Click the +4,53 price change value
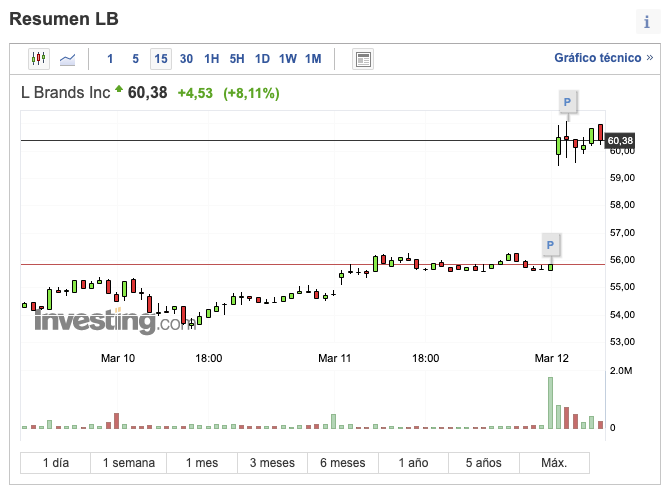This screenshot has width=669, height=502. point(195,93)
